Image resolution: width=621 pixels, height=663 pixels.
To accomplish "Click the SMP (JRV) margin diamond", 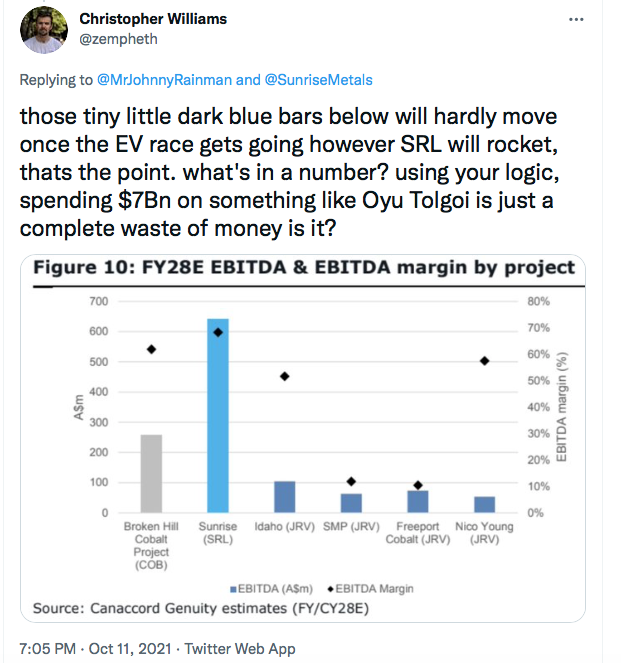I will pos(351,481).
